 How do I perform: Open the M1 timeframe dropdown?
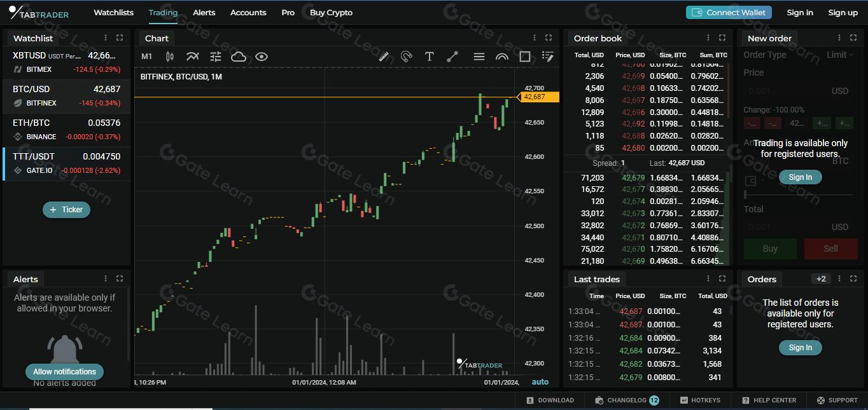click(x=146, y=57)
